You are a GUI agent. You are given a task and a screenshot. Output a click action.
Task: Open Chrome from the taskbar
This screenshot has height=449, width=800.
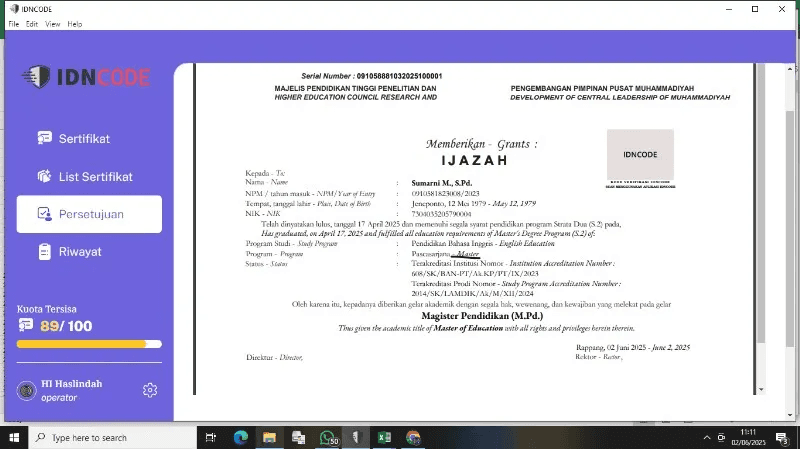click(413, 438)
